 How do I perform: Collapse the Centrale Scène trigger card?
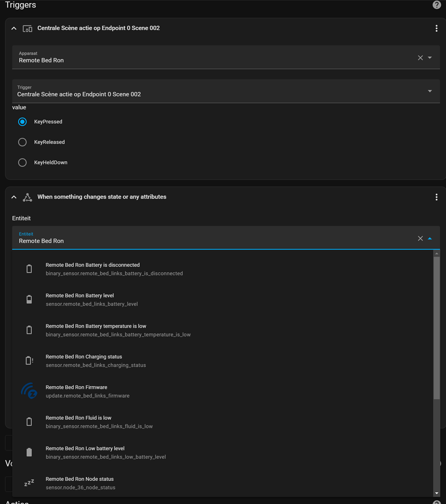[x=14, y=28]
